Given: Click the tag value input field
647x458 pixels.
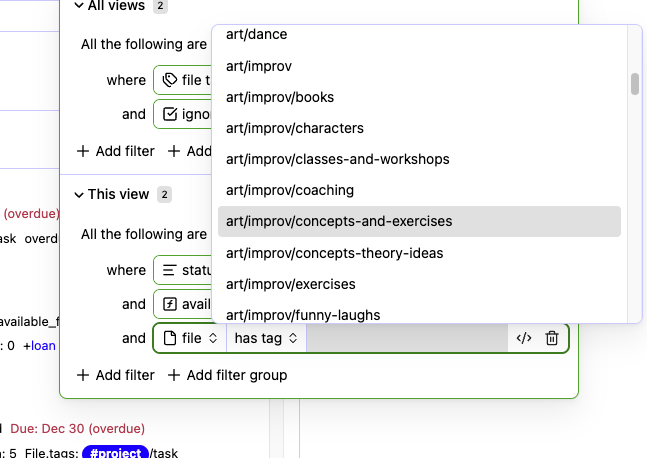Looking at the screenshot, I should click(x=405, y=339).
